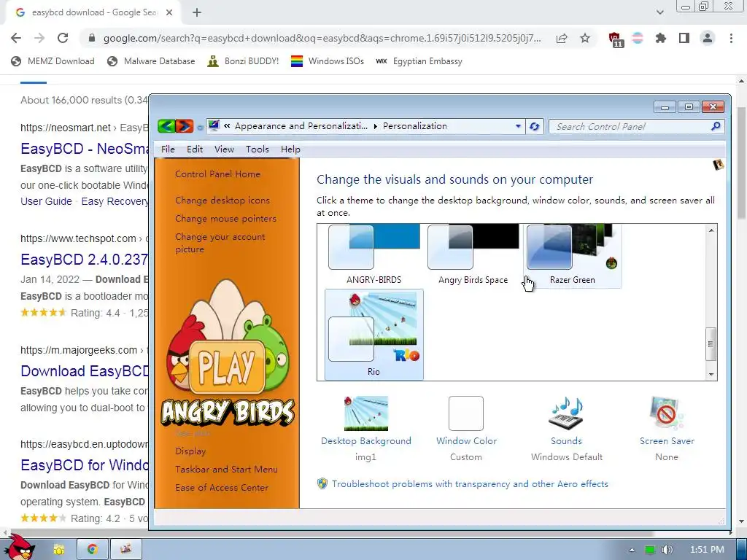Open the Edit menu
The image size is (747, 560).
click(194, 149)
